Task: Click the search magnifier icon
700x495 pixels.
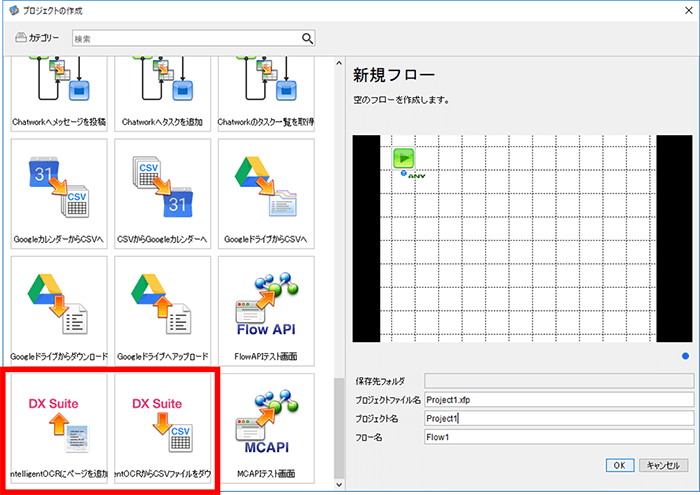Action: pyautogui.click(x=307, y=38)
